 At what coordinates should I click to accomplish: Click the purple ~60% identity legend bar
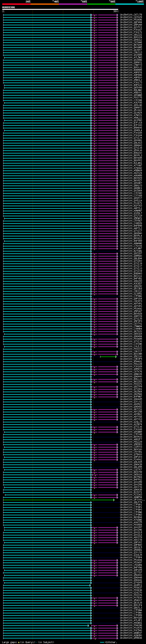(x=73, y=4)
